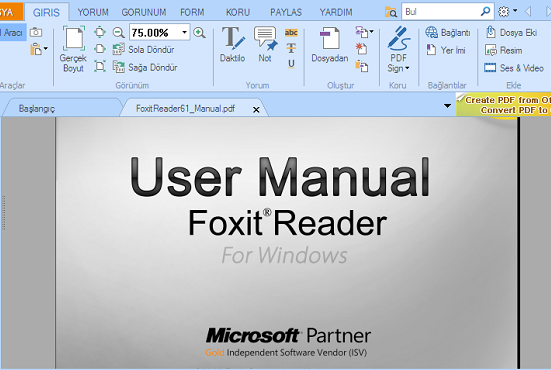The image size is (551, 370).
Task: Select the FoxitReader61_Manual.pdf tab
Action: click(185, 109)
